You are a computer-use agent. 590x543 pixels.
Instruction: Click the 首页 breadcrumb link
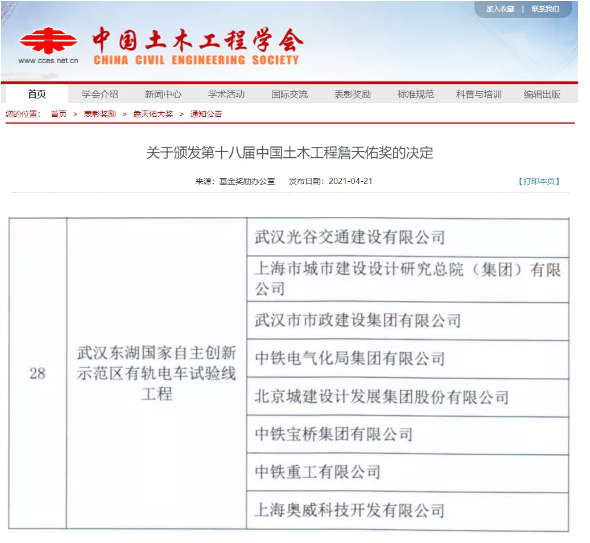click(x=59, y=114)
